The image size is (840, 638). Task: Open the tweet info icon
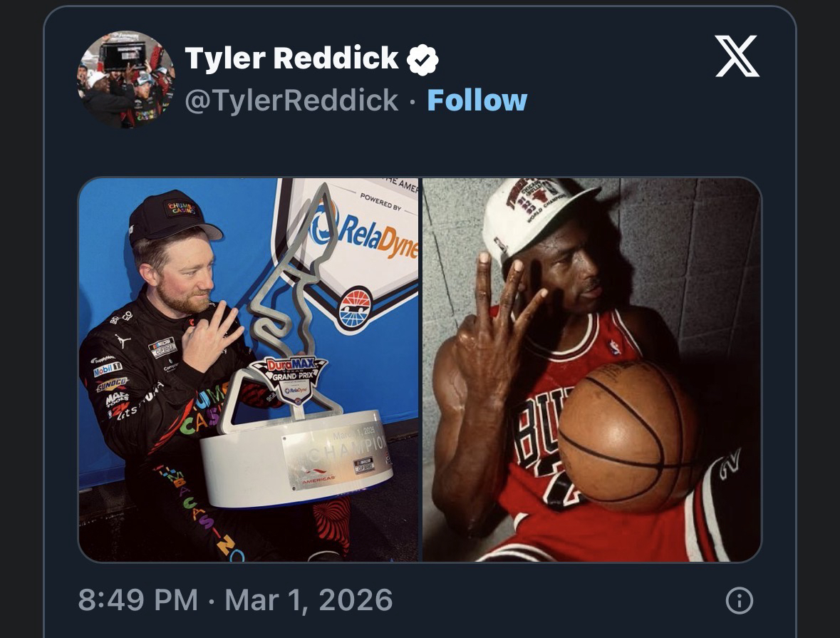(x=738, y=601)
